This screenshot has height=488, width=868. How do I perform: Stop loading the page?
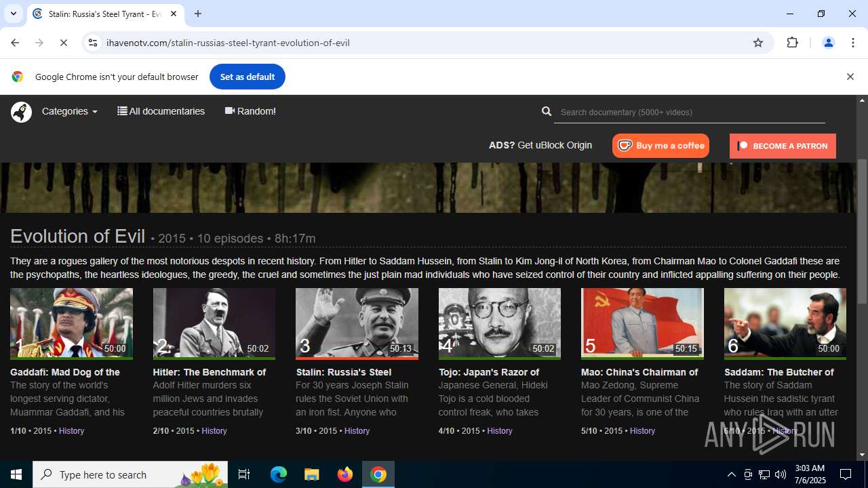63,43
